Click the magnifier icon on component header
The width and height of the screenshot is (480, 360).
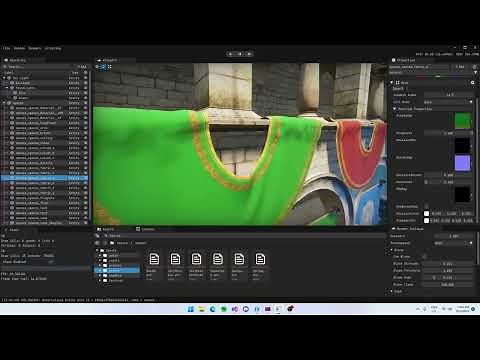click(472, 82)
